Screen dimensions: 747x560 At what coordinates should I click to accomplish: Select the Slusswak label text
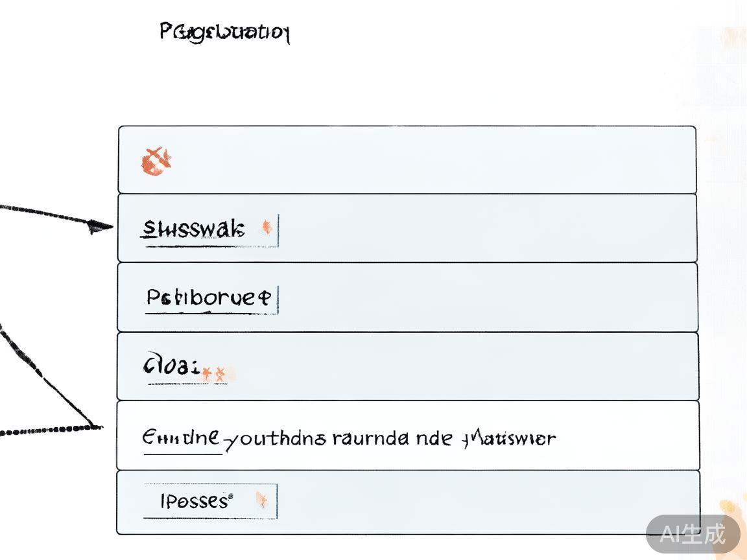click(193, 229)
